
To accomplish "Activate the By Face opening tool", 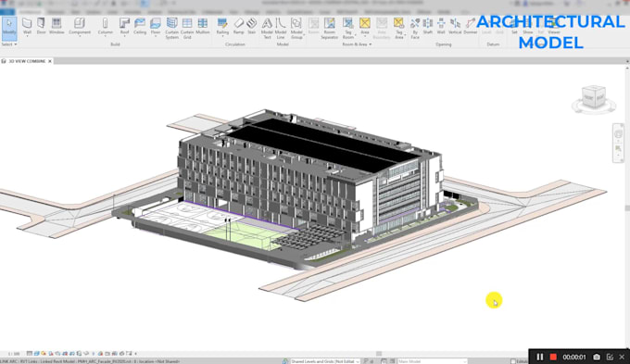I will 415,28.
